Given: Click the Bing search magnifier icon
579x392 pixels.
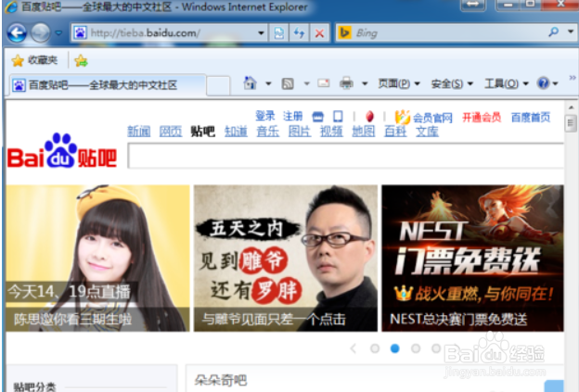Looking at the screenshot, I should pyautogui.click(x=553, y=32).
